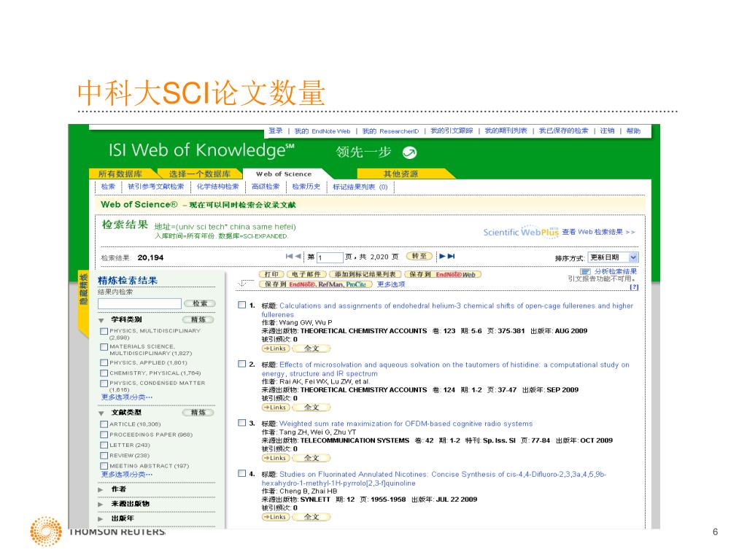Check the LETTER document type
This screenshot has width=747, height=560.
[104, 446]
